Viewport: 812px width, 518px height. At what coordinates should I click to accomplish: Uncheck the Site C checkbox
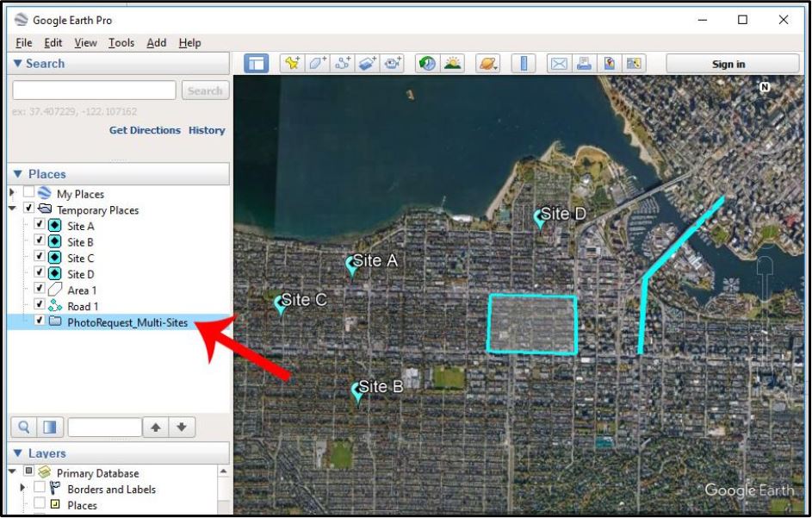[40, 257]
